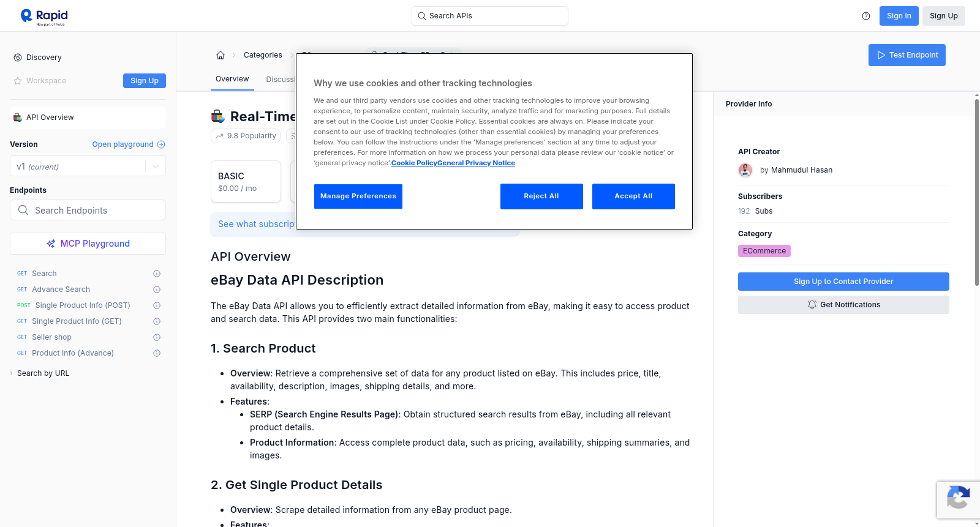Click the 9.8 Popularity badge
This screenshot has height=527, width=980.
[x=246, y=136]
